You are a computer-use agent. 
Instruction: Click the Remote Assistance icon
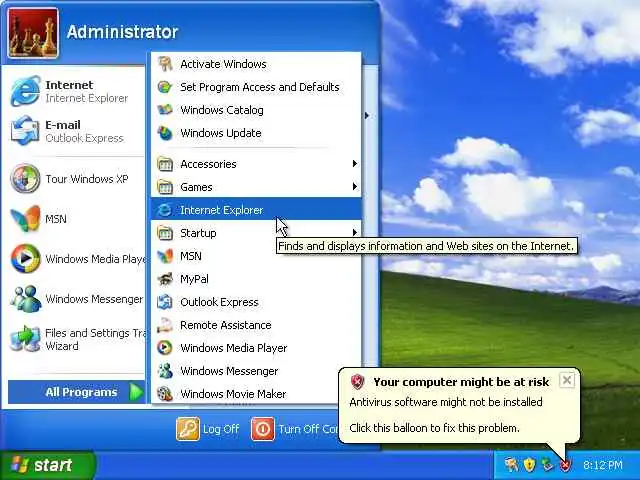(165, 325)
